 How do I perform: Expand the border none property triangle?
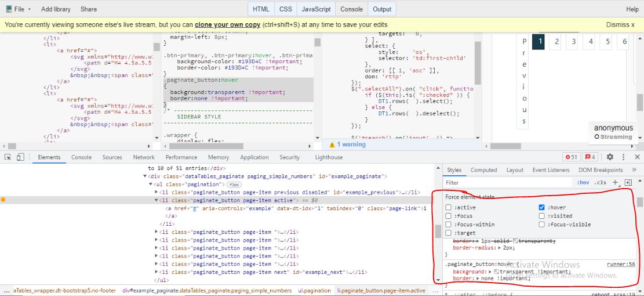coord(477,279)
